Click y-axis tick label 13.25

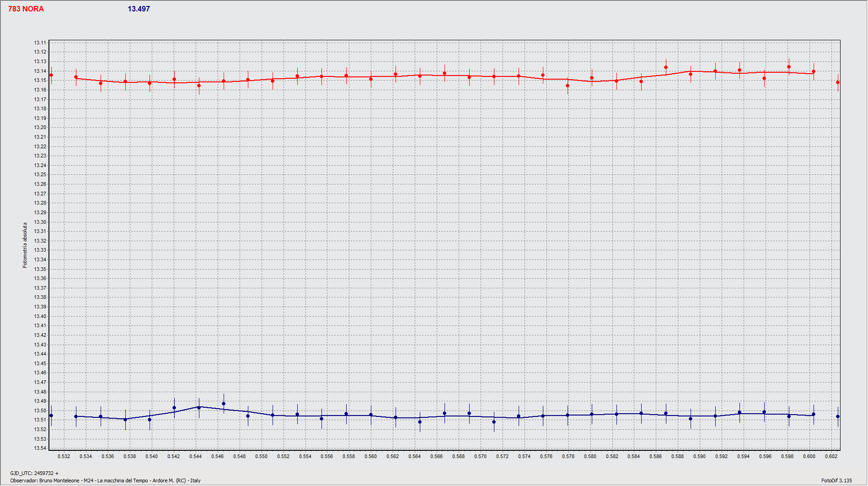[x=40, y=174]
